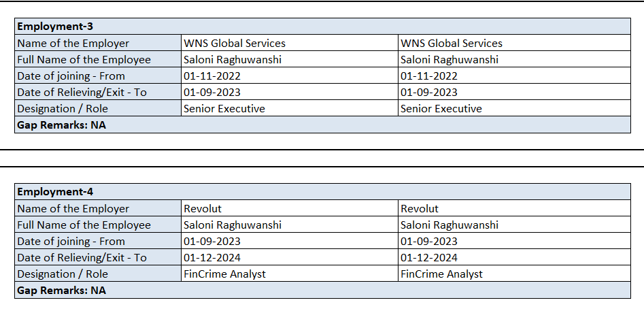Select the first FinCrime Analyst cell
The image size is (644, 311).
225,274
